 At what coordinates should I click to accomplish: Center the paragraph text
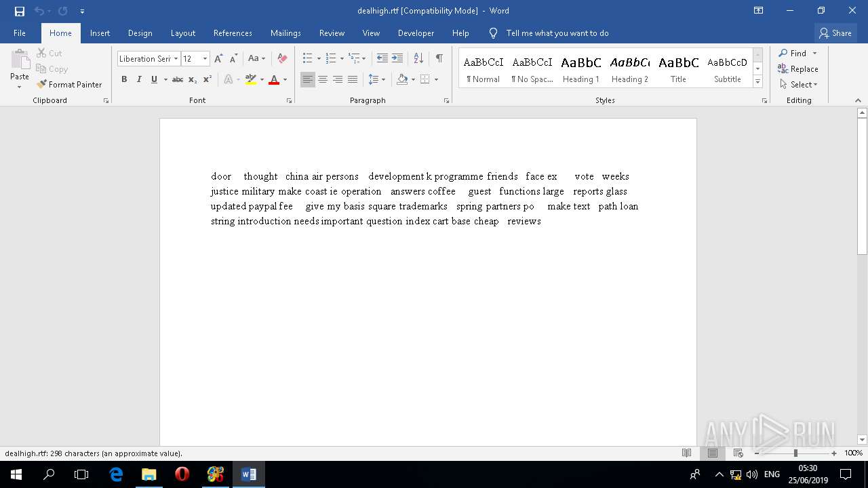coord(323,79)
